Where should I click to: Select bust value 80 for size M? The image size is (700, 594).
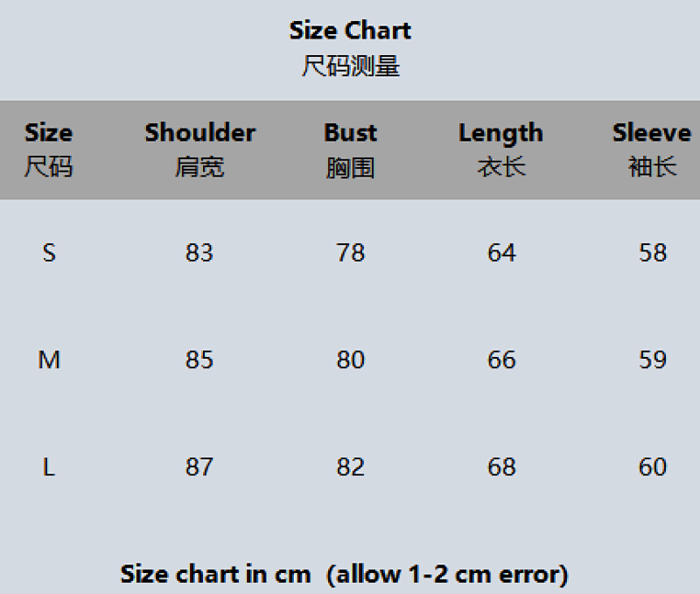click(x=351, y=360)
